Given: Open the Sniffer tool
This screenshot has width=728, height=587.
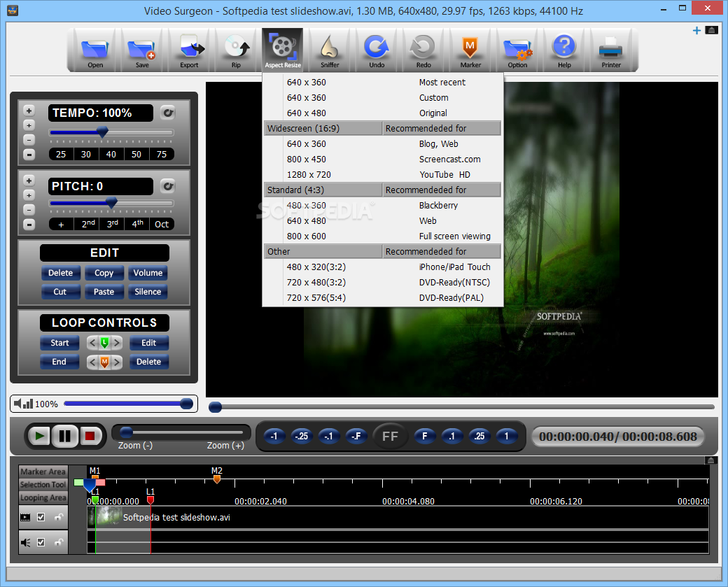Looking at the screenshot, I should tap(330, 50).
